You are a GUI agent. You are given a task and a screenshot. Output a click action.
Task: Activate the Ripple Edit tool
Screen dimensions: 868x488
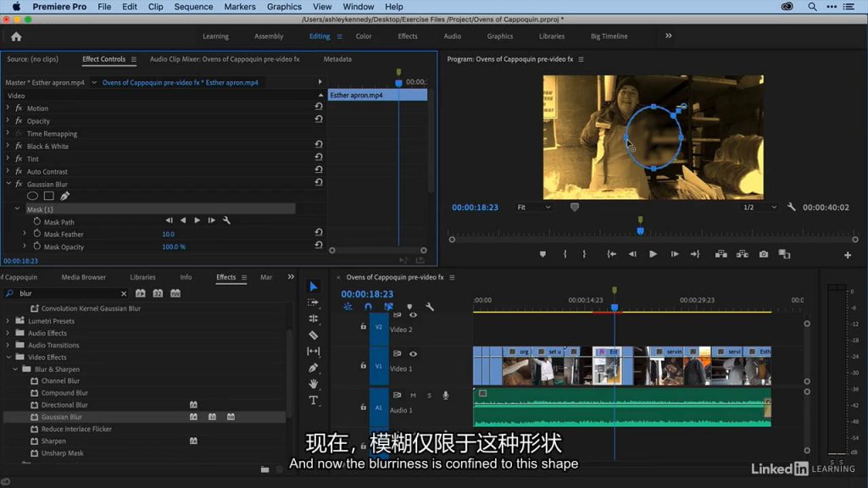coord(314,319)
